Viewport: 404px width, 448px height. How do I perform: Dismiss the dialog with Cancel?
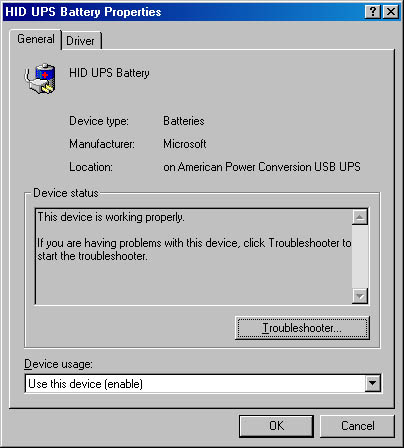coord(357,426)
